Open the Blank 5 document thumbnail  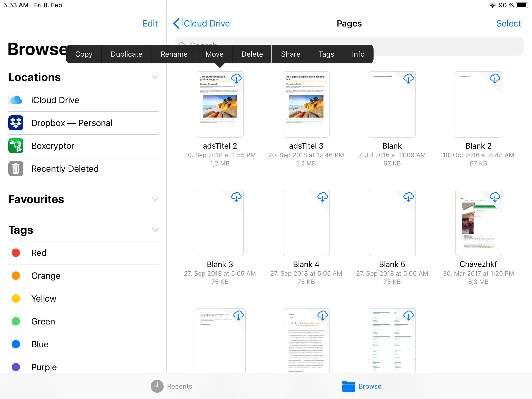point(392,223)
